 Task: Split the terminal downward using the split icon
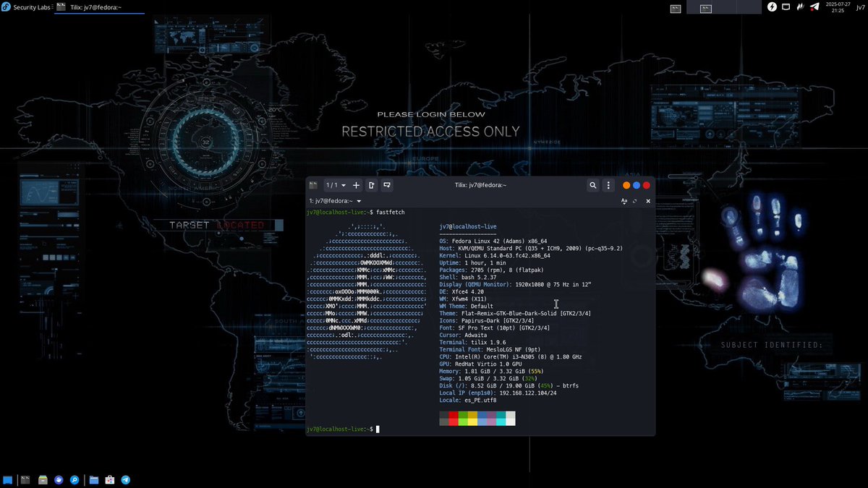386,185
